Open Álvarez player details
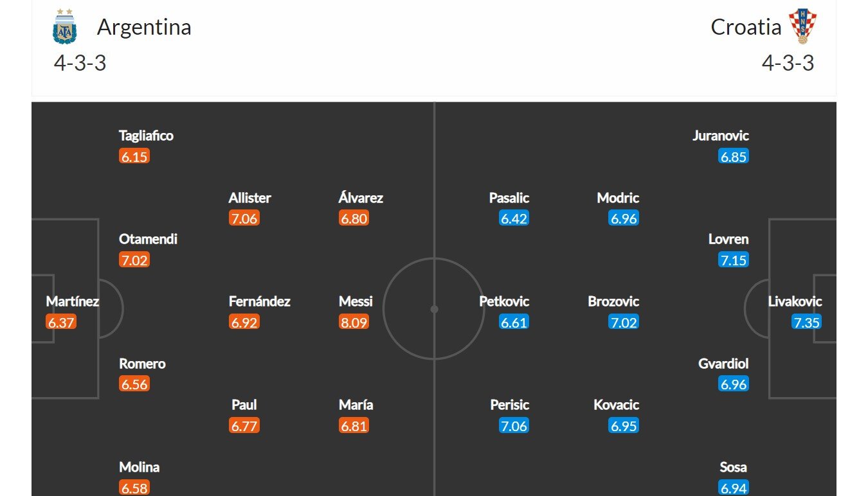This screenshot has height=496, width=868. click(361, 198)
